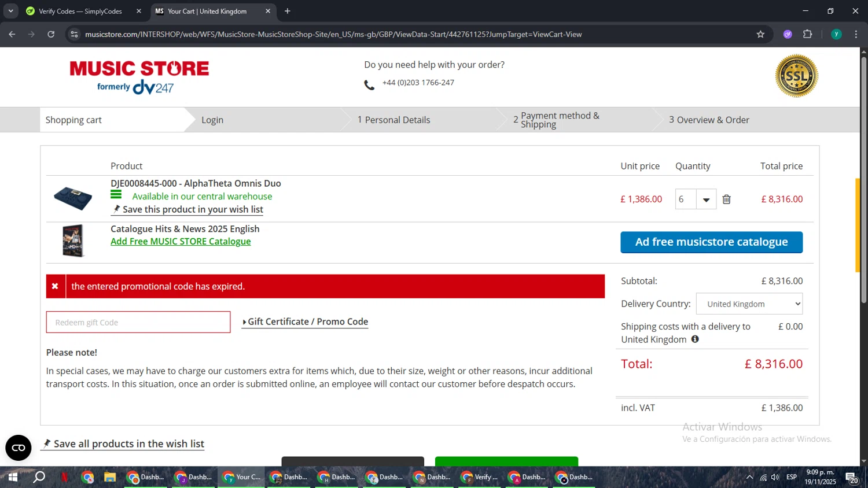Screen dimensions: 868x488
Task: Open the volume tray icon
Action: (775, 477)
